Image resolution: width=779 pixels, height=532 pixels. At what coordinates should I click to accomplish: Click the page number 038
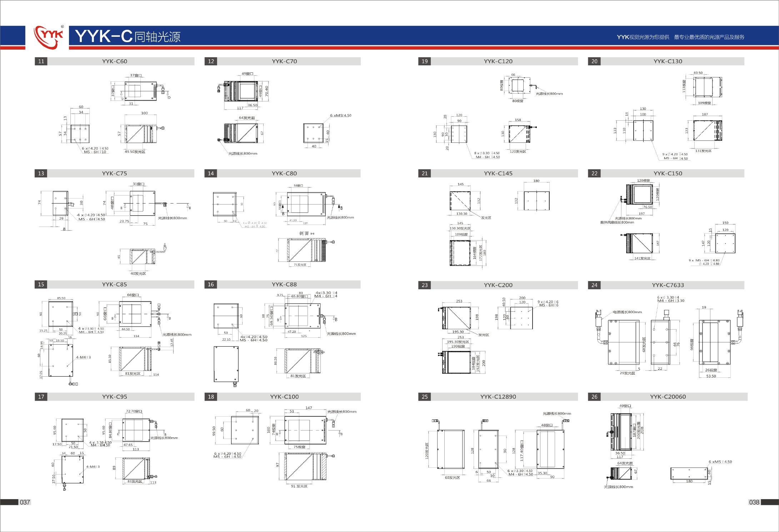754,502
